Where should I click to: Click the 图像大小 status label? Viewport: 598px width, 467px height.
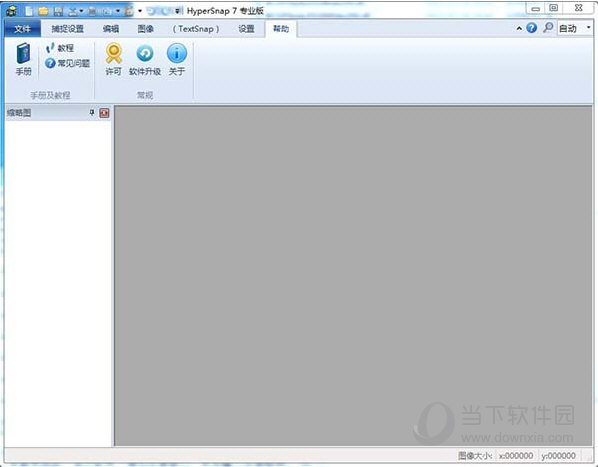[x=475, y=456]
